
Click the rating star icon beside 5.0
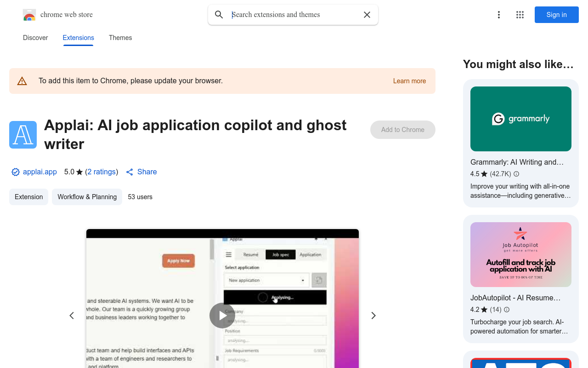pos(79,172)
